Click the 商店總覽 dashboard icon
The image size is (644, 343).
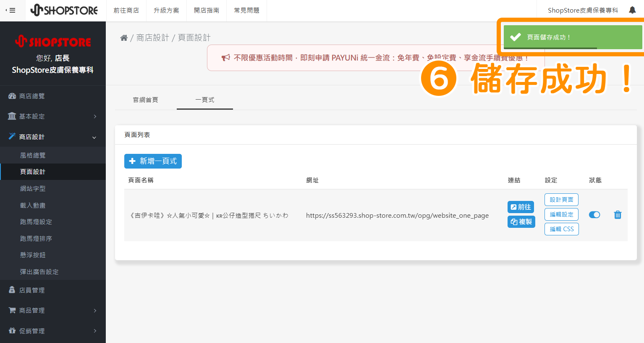point(12,96)
